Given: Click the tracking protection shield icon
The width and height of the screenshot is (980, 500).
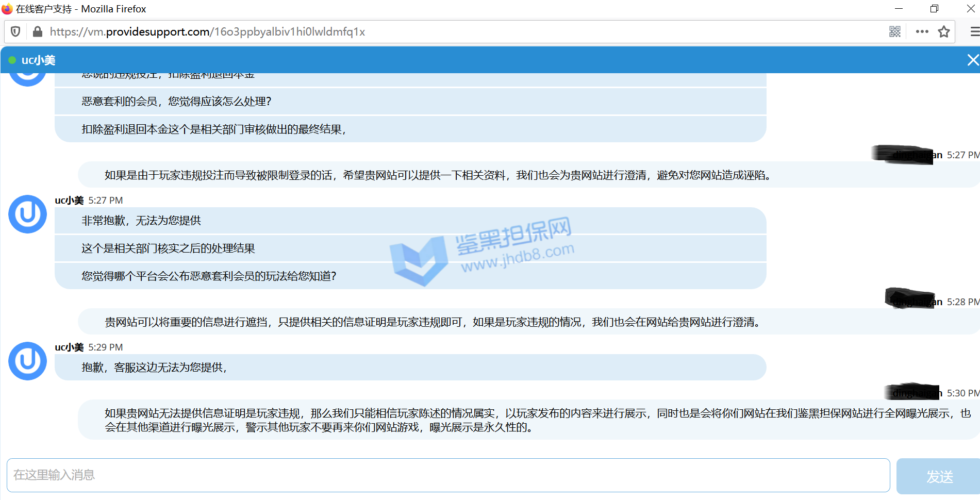Looking at the screenshot, I should (x=15, y=32).
